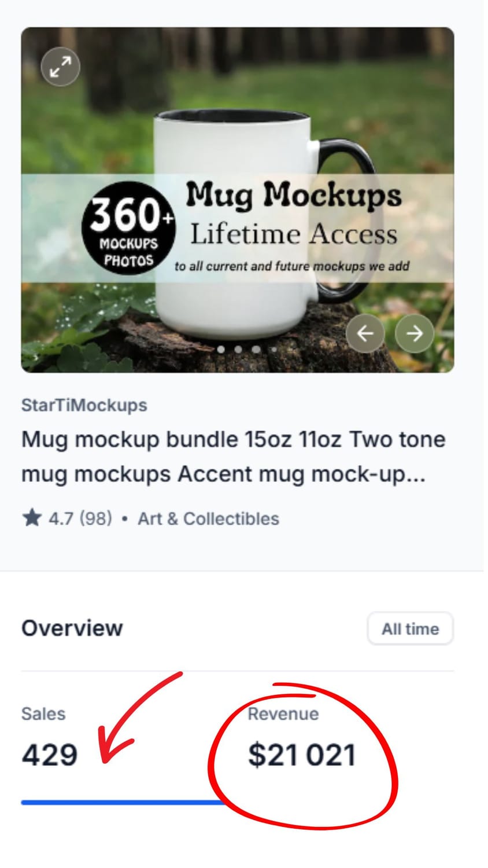Click the 4.7 (98) reviews rating
Screen dimensions: 488x868
tap(80, 518)
